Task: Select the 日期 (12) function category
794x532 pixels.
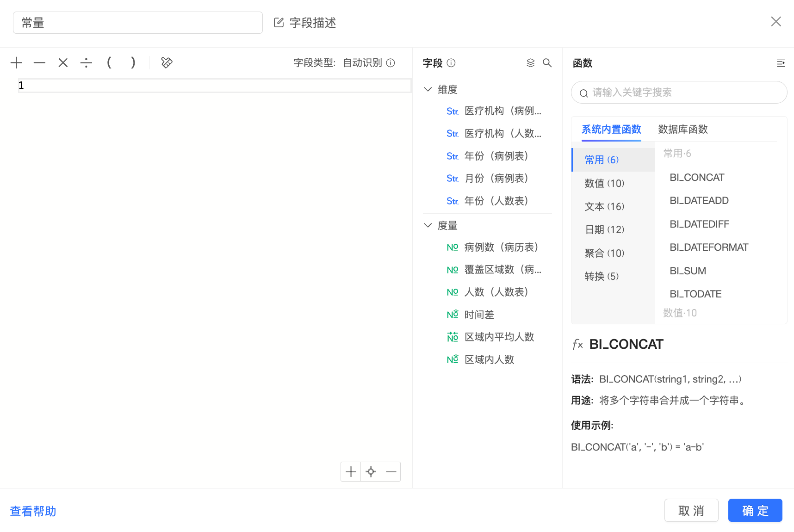Action: [613, 229]
